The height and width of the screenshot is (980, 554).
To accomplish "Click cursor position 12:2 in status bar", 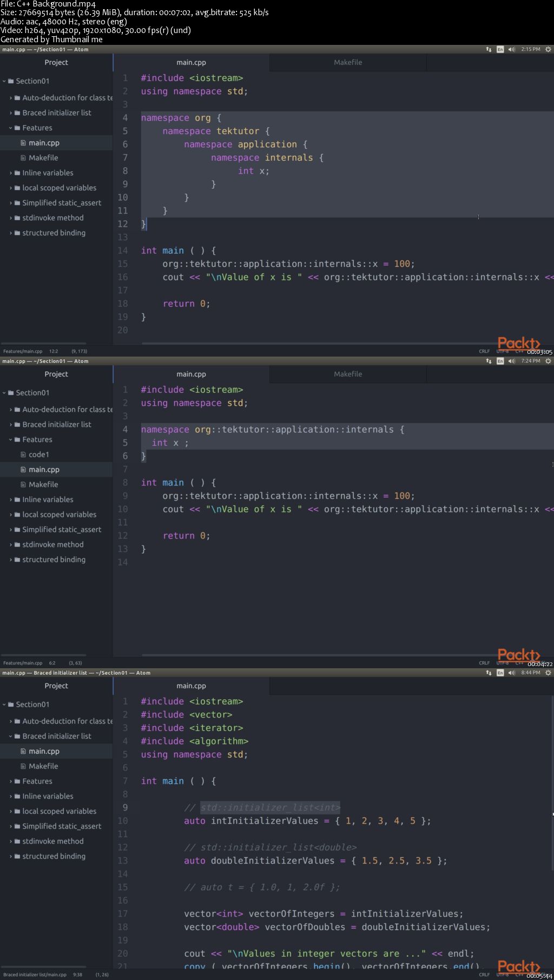I will click(x=54, y=351).
